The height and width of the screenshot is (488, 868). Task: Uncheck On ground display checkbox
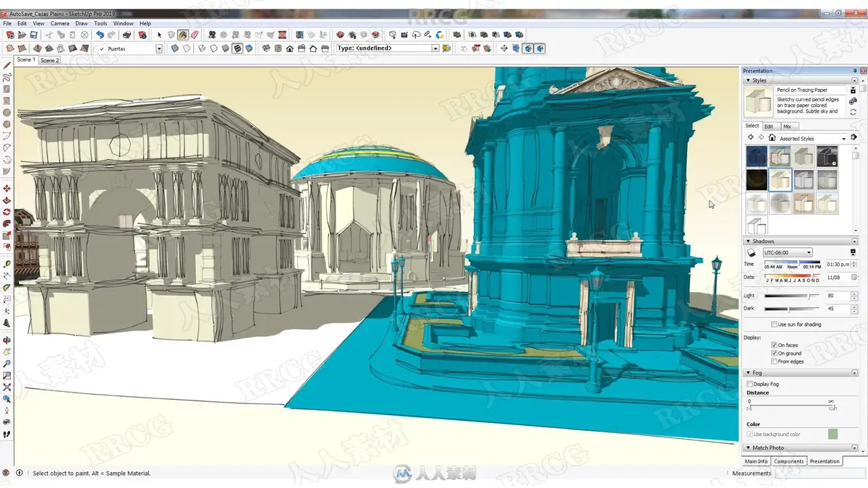pyautogui.click(x=774, y=354)
